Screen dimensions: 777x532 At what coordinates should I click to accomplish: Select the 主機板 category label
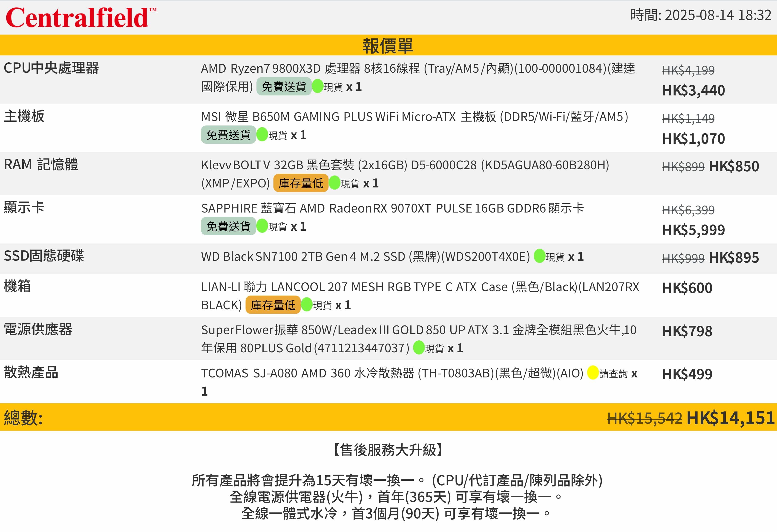click(24, 116)
